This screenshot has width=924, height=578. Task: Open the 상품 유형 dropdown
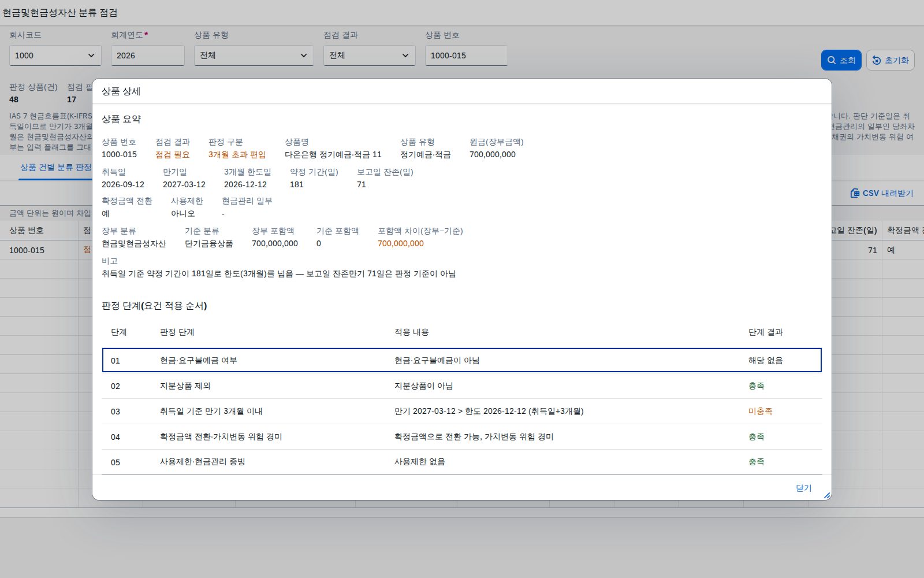pos(254,55)
